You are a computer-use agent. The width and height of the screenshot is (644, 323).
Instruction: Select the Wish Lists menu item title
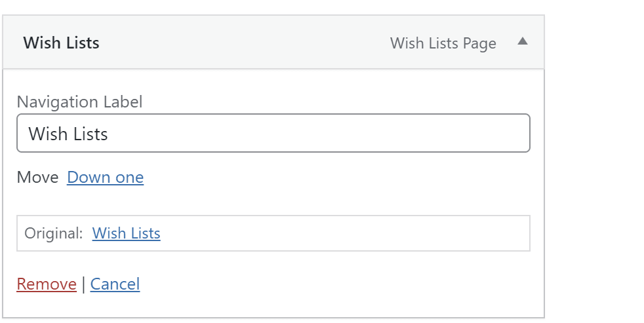61,43
